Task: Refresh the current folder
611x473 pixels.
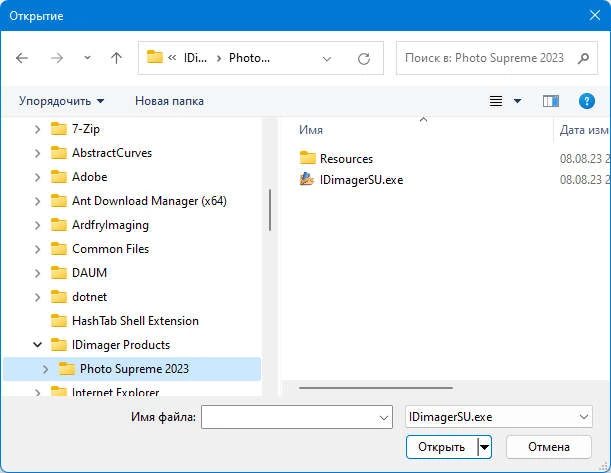Action: click(364, 59)
